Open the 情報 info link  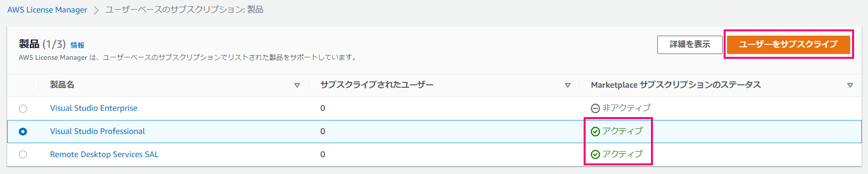point(77,45)
